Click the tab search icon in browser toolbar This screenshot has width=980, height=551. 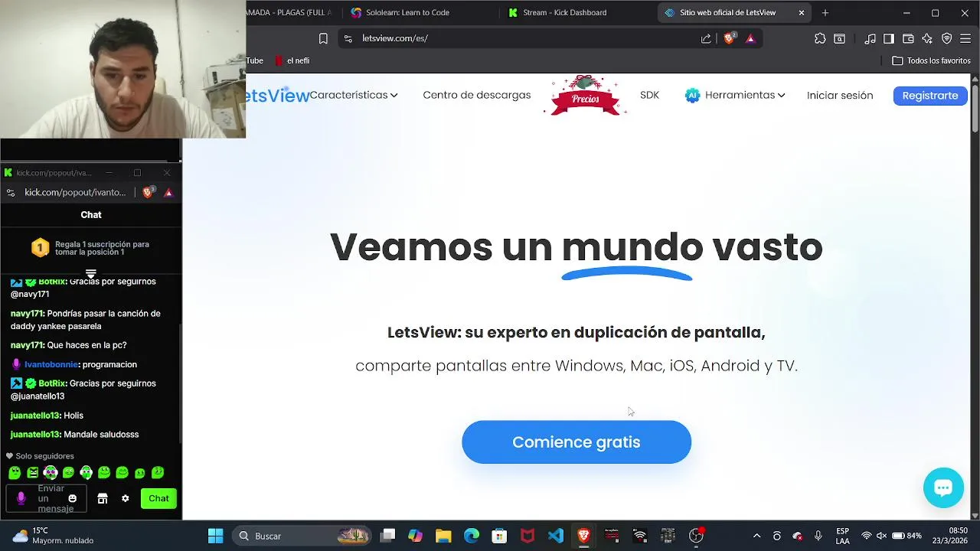[840, 38]
